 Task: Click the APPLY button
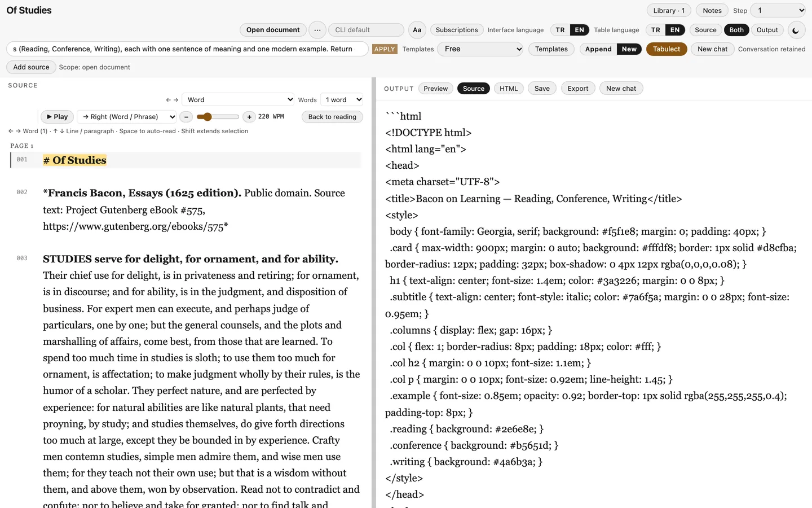(x=385, y=49)
